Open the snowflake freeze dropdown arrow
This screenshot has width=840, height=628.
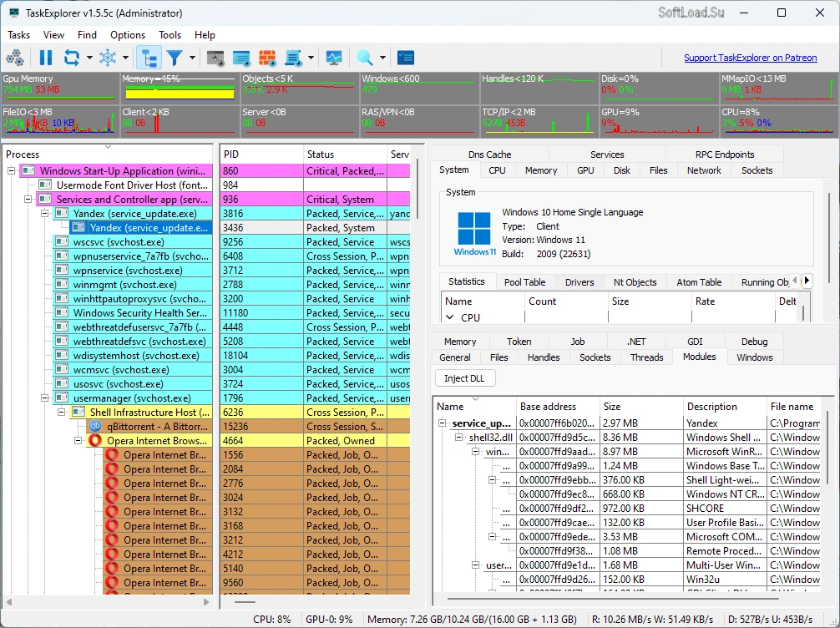pyautogui.click(x=125, y=58)
